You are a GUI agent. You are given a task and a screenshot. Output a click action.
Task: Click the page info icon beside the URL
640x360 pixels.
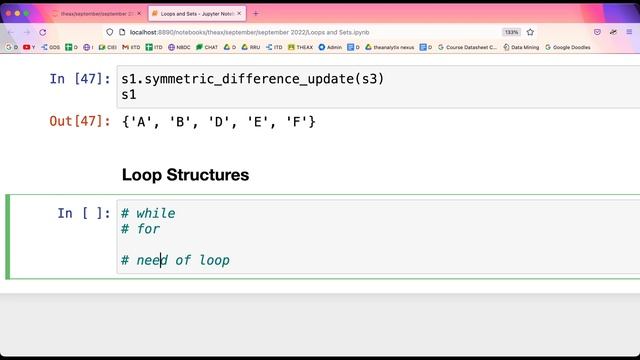tap(122, 32)
